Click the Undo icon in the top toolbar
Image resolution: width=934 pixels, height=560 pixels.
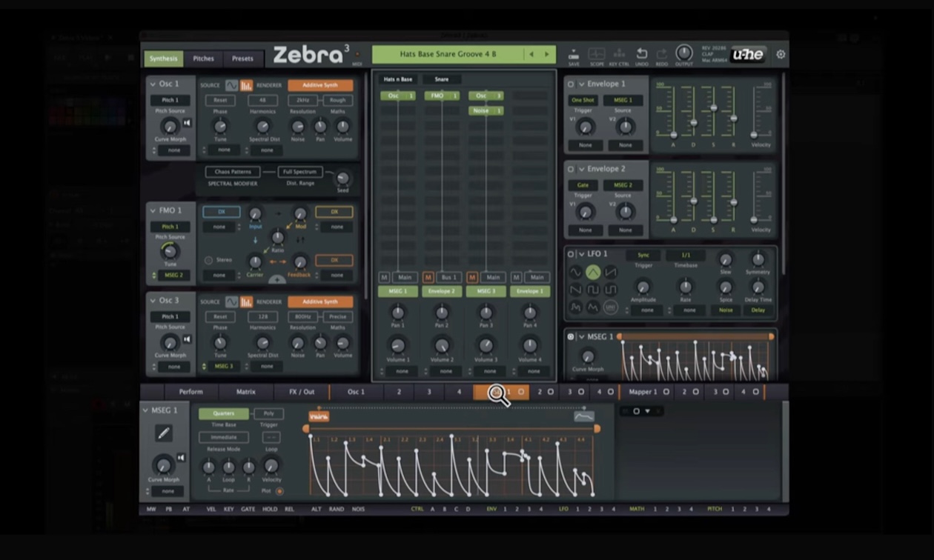coord(642,53)
